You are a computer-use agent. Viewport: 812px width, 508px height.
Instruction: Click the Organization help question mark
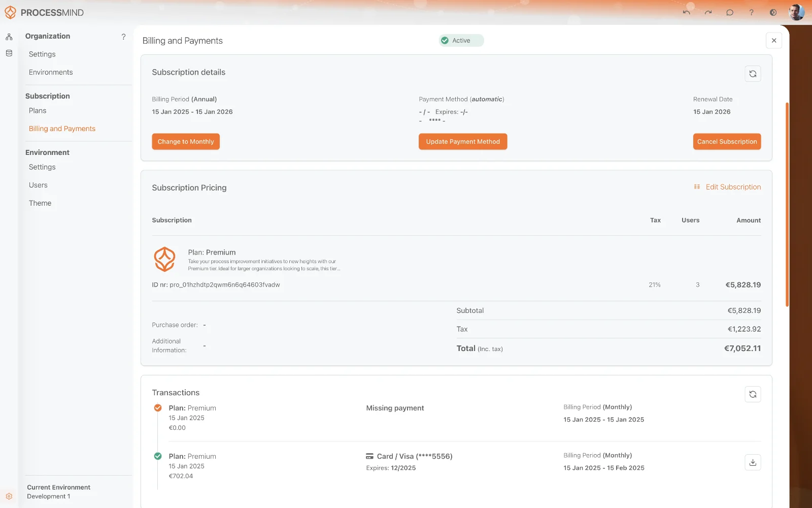click(x=123, y=37)
